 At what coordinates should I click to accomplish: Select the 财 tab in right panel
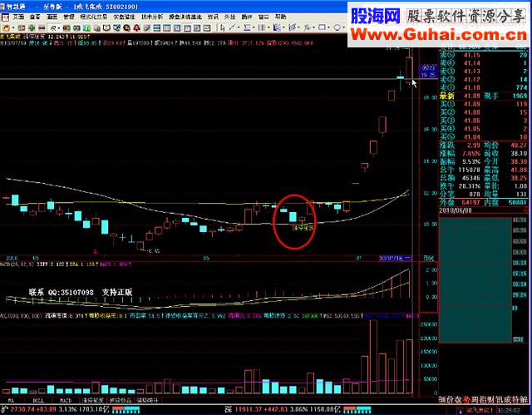coord(491,400)
